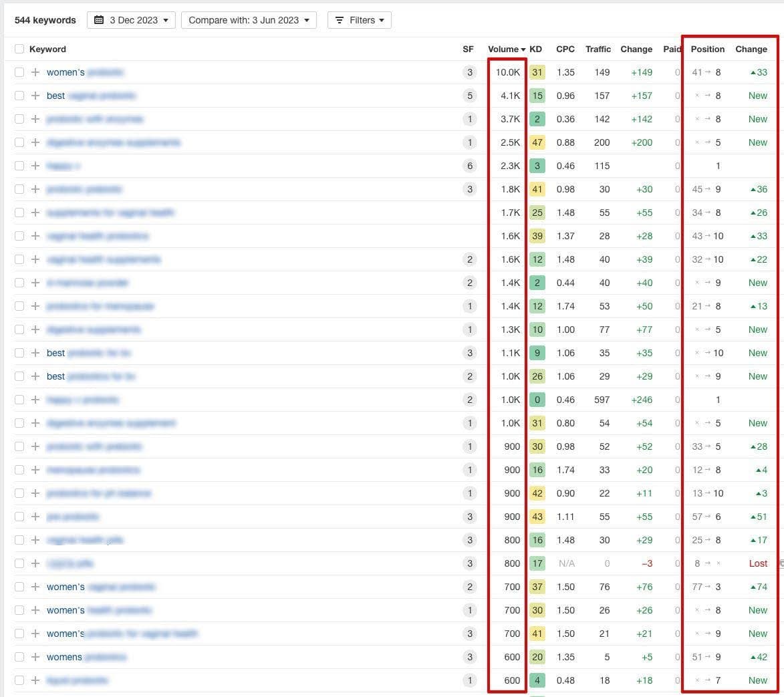Open the Filters dropdown
Image resolution: width=784 pixels, height=697 pixels.
(359, 20)
